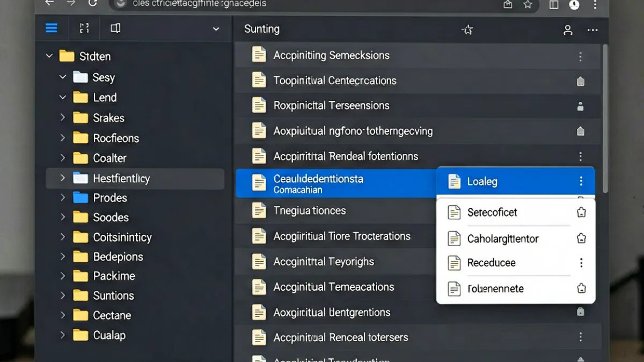Viewport: 644px width, 362px height.
Task: Choose Setecoficet from the popup menu
Action: pos(516,212)
